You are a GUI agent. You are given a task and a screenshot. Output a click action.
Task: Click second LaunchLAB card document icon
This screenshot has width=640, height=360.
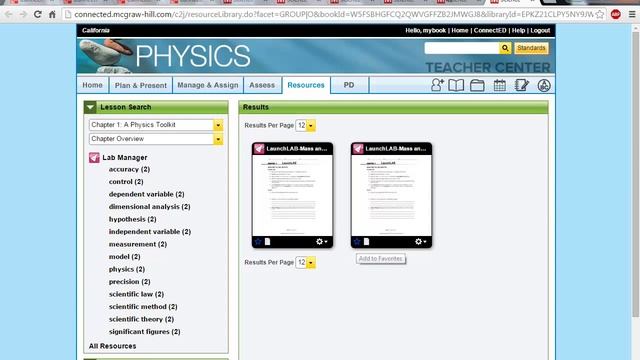point(367,242)
